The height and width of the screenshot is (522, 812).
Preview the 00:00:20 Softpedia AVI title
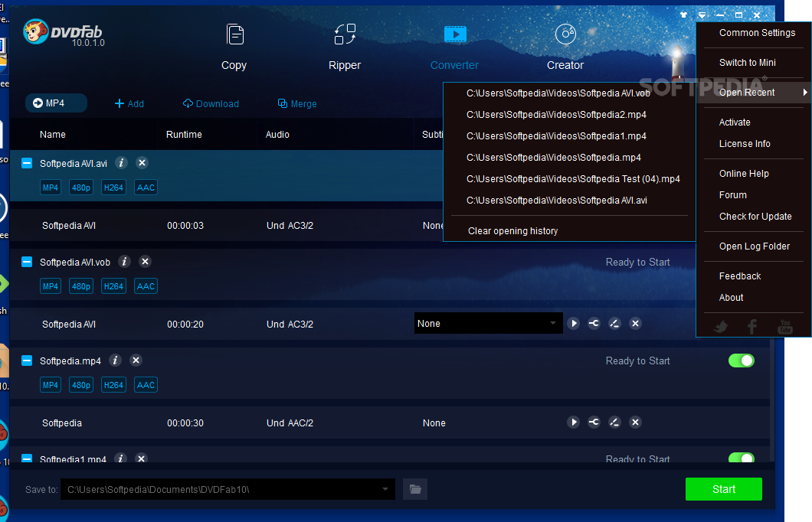[x=573, y=323]
